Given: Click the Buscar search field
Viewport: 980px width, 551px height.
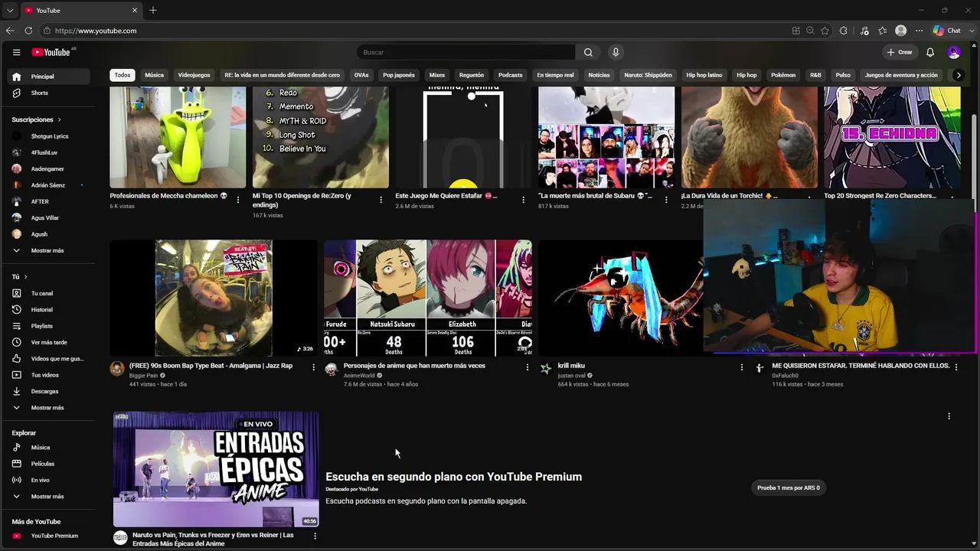Looking at the screenshot, I should click(x=465, y=52).
